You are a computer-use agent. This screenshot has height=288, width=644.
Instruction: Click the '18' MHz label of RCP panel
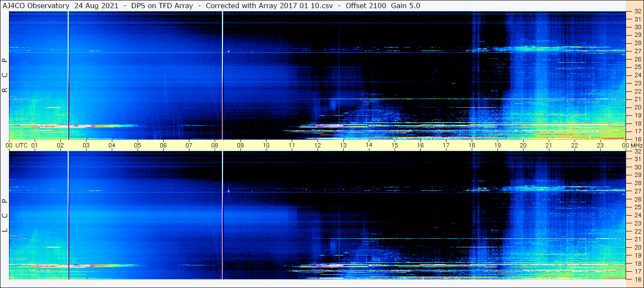click(x=637, y=123)
